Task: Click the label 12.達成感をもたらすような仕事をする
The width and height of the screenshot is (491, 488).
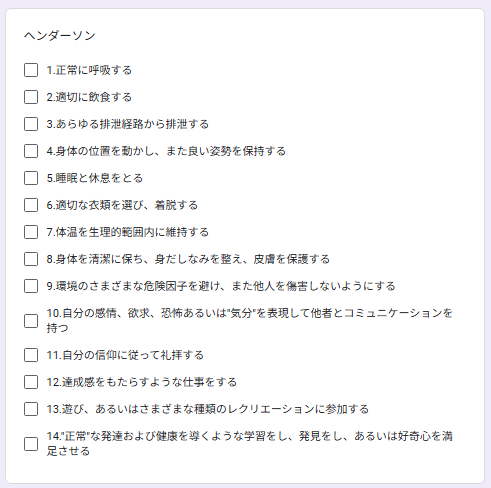Action: point(142,382)
